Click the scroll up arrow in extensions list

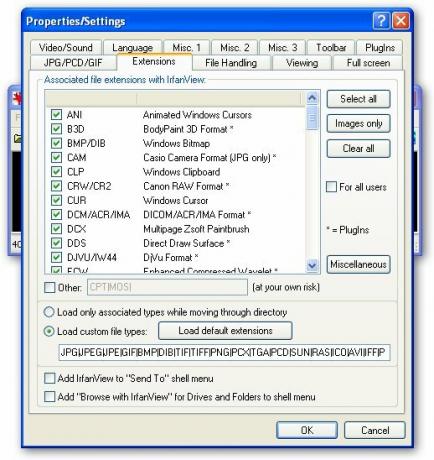coord(312,98)
